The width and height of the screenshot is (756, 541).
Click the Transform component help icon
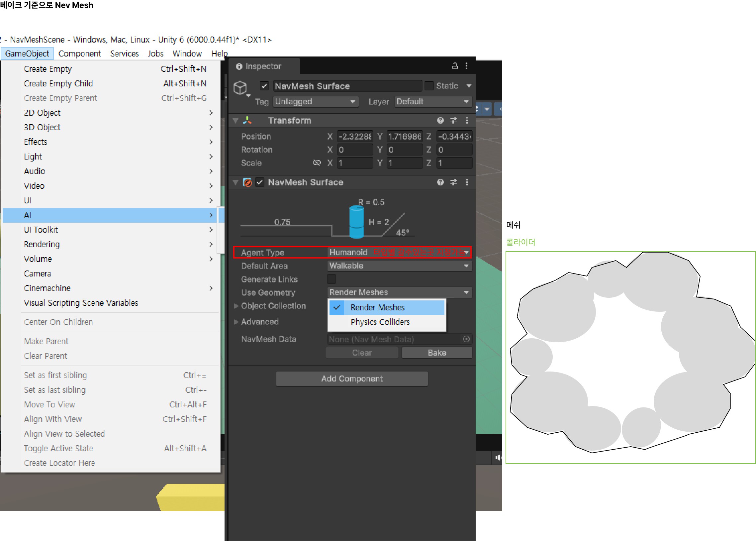click(x=440, y=120)
